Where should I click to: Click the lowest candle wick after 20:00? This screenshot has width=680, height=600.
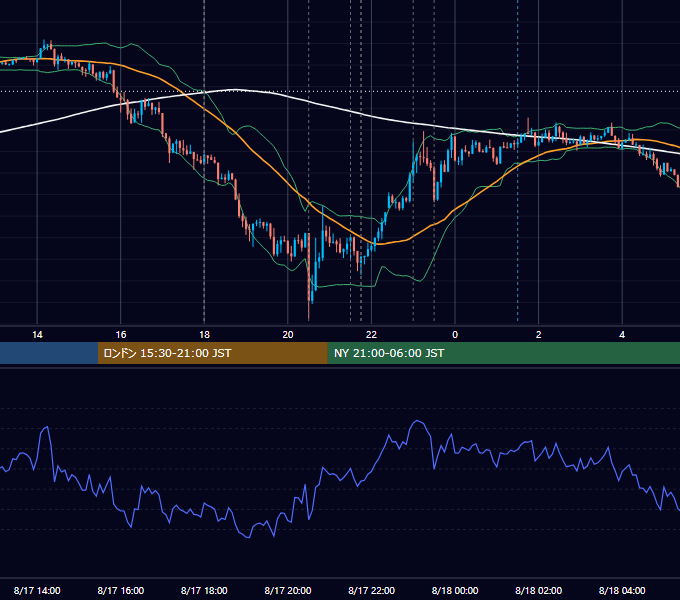pos(309,310)
